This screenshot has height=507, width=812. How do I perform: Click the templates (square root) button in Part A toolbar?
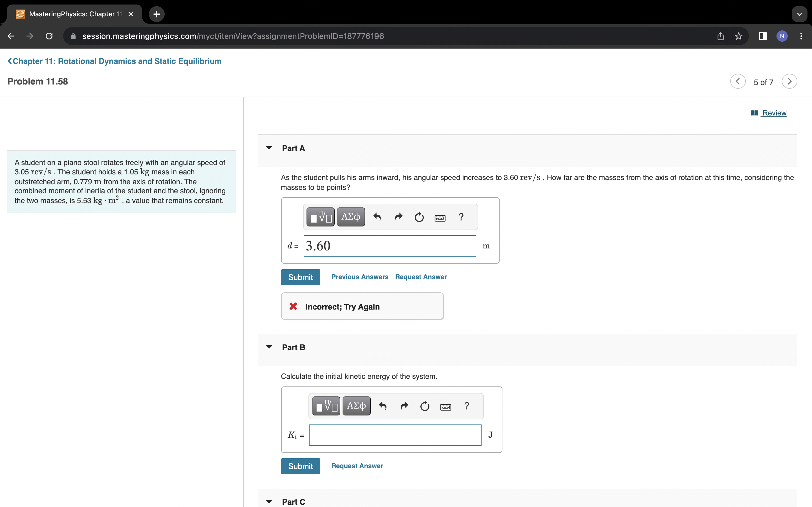[x=321, y=217]
